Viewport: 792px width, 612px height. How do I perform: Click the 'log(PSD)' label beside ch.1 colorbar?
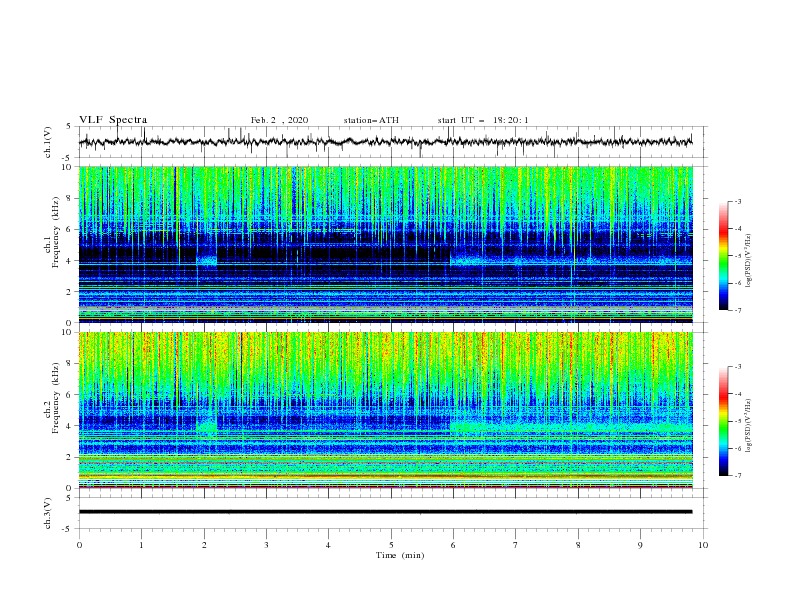click(749, 261)
